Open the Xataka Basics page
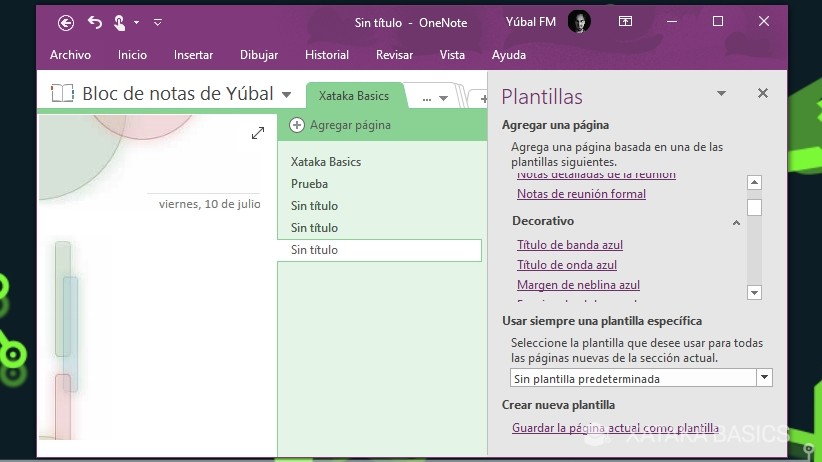This screenshot has height=462, width=822. (326, 162)
